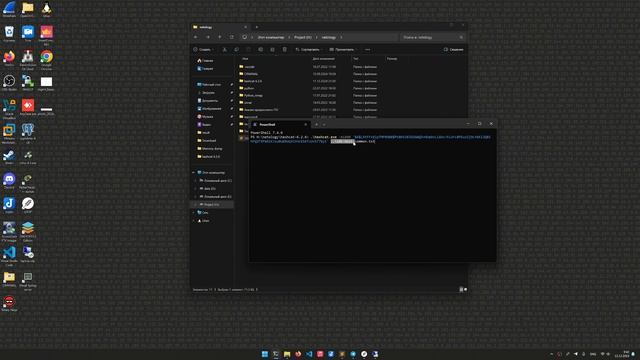The width and height of the screenshot is (640, 360).
Task: Click the Rename icon in Explorer toolbar
Action: (x=260, y=49)
